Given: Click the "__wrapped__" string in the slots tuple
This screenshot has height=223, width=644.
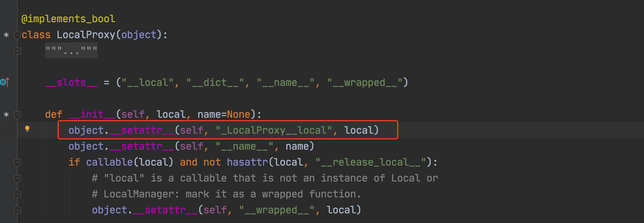Looking at the screenshot, I should (x=365, y=83).
